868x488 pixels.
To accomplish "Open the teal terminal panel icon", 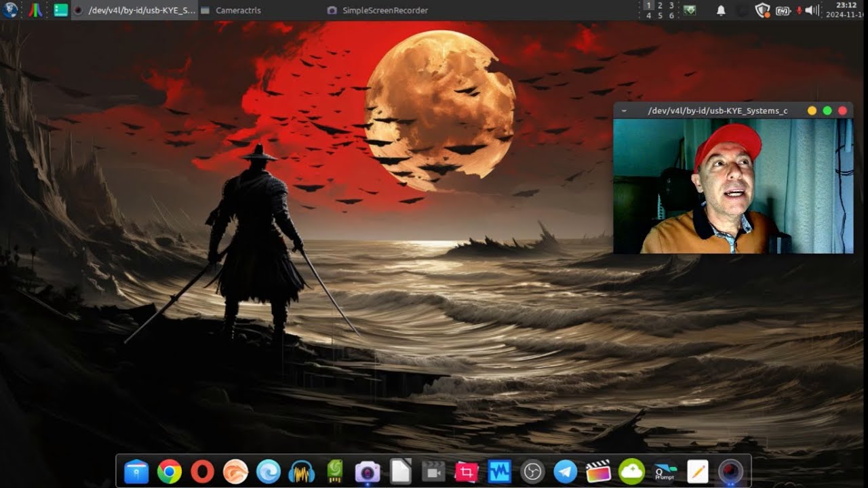I will pos(61,10).
